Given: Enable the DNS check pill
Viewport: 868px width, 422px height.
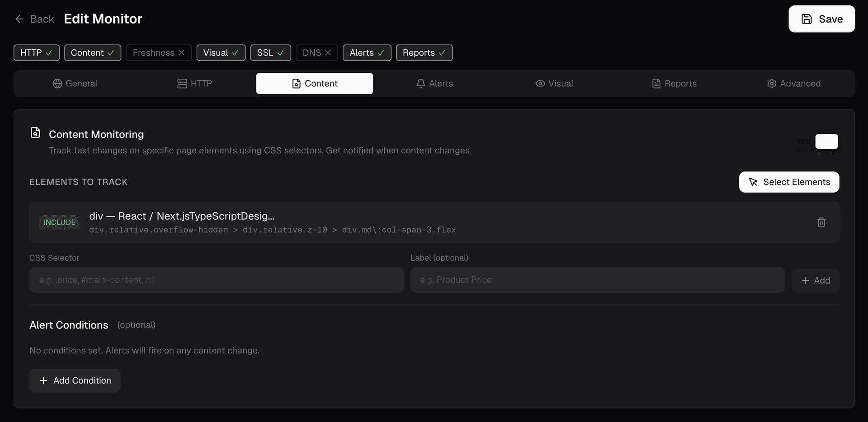Looking at the screenshot, I should click(316, 52).
